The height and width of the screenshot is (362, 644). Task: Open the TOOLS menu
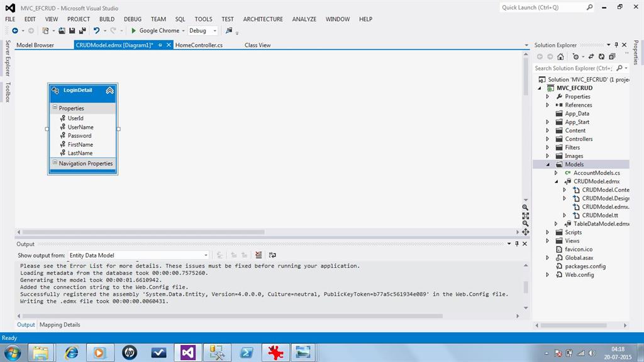coord(203,19)
